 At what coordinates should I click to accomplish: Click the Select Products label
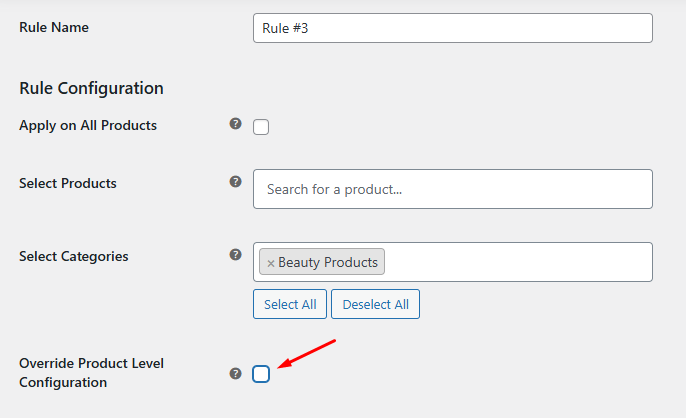(x=68, y=183)
